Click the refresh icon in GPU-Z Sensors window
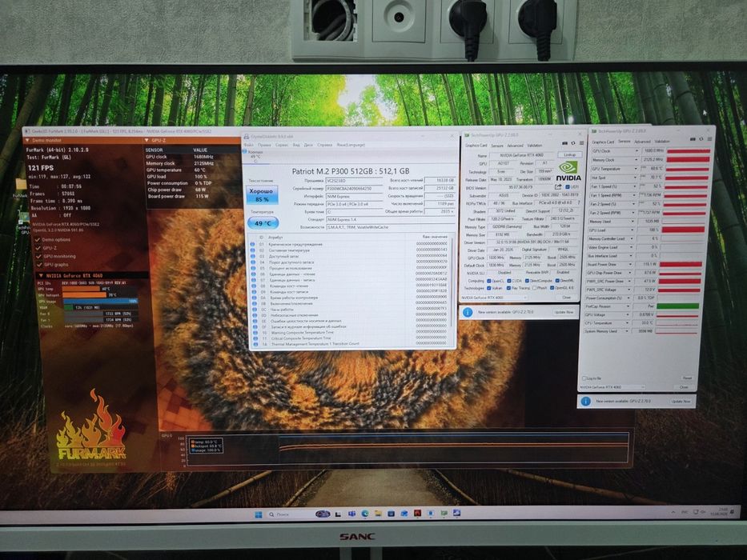The height and width of the screenshot is (560, 747). tap(701, 139)
